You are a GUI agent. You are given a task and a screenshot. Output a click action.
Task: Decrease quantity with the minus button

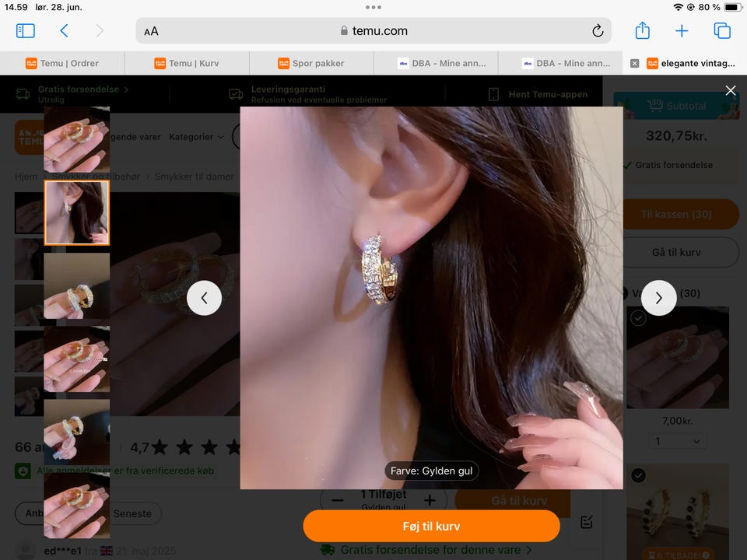coord(337,500)
